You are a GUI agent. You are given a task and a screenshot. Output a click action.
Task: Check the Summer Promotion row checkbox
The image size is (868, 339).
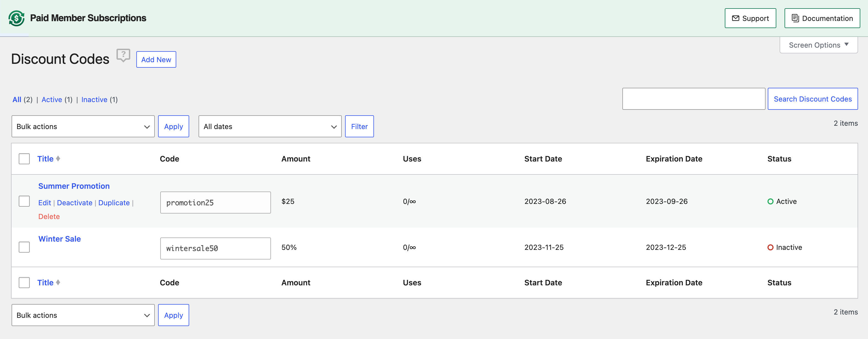[x=24, y=201]
